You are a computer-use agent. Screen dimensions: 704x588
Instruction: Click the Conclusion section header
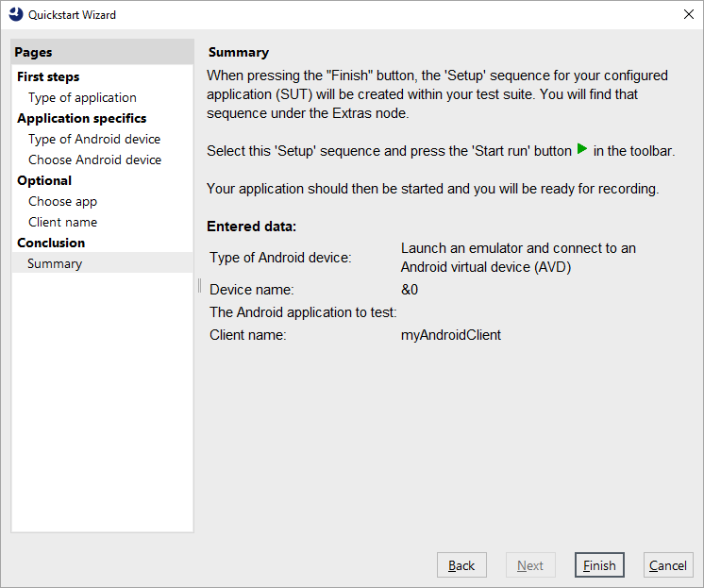(51, 243)
